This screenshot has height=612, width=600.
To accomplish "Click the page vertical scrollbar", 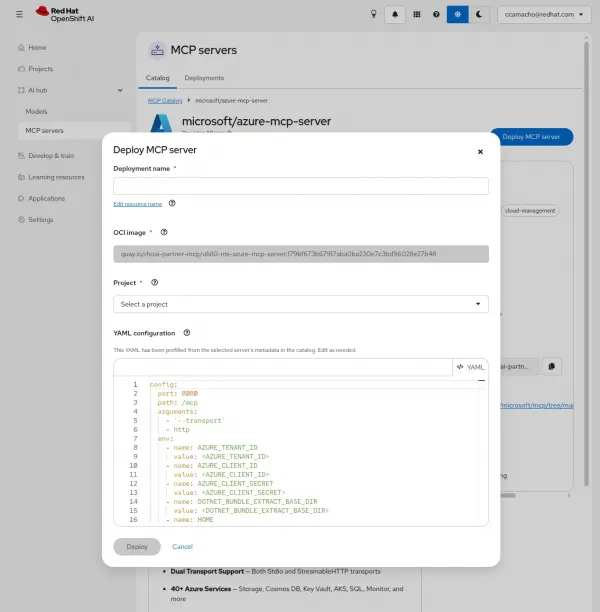I will pos(586,263).
